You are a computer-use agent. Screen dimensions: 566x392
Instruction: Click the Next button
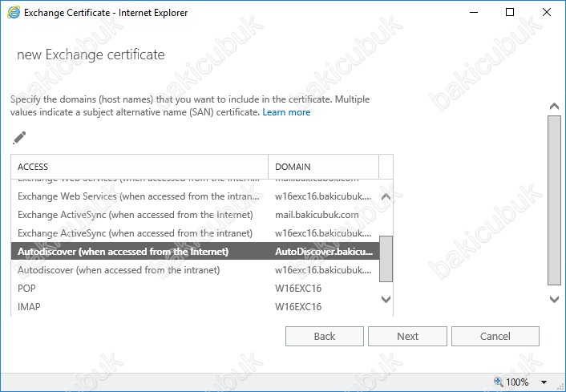407,337
